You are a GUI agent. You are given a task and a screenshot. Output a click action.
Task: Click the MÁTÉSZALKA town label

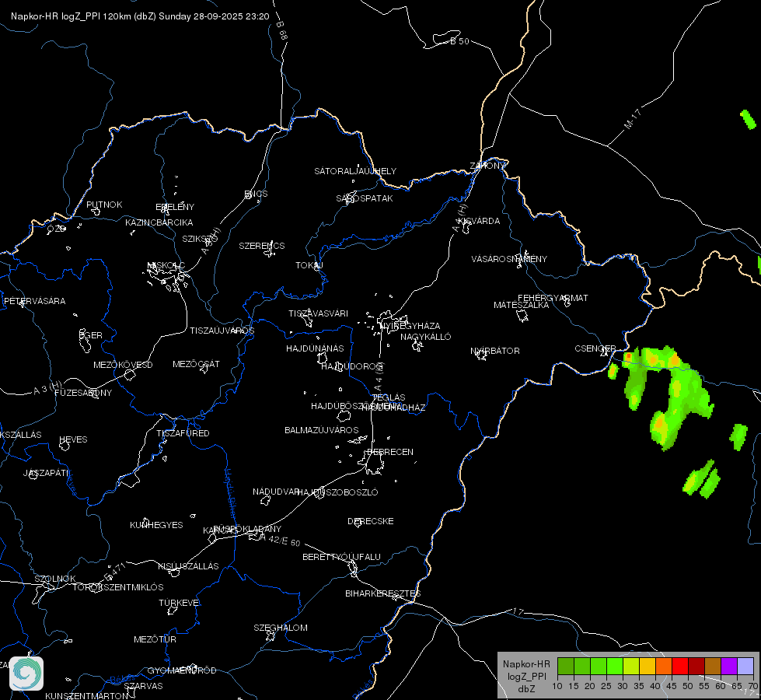[522, 305]
